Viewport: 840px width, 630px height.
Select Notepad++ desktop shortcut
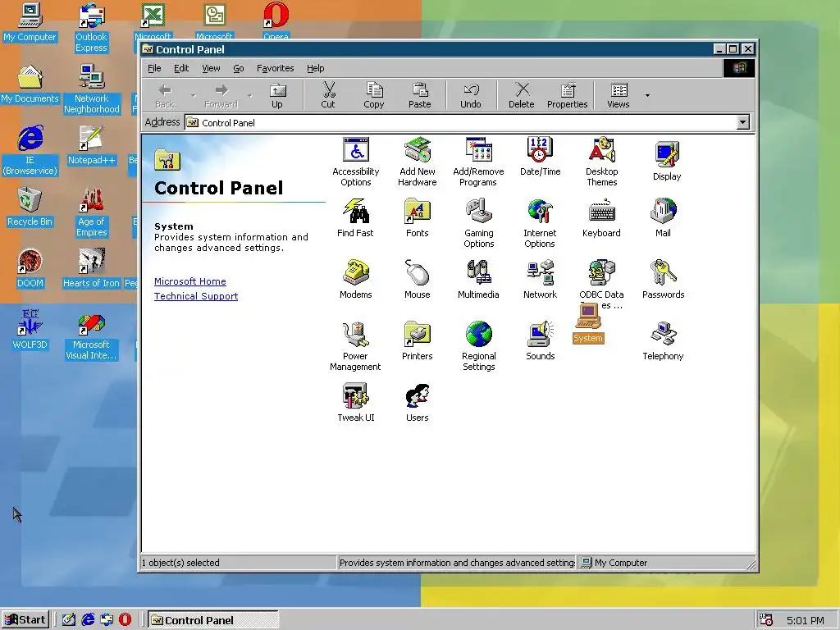point(91,145)
